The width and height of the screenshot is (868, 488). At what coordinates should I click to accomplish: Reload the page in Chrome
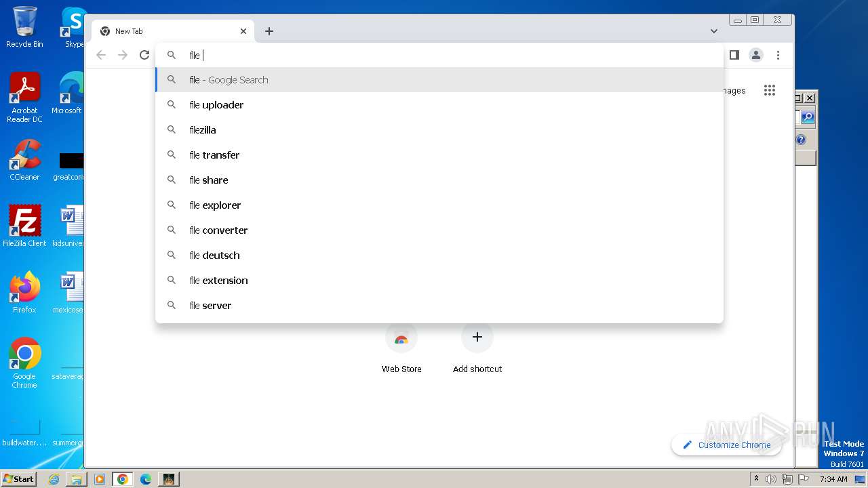(x=144, y=55)
